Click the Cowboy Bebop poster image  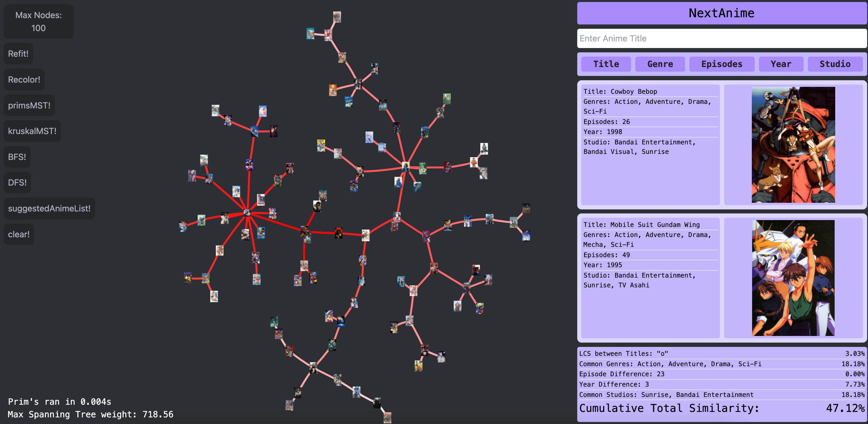tap(793, 145)
